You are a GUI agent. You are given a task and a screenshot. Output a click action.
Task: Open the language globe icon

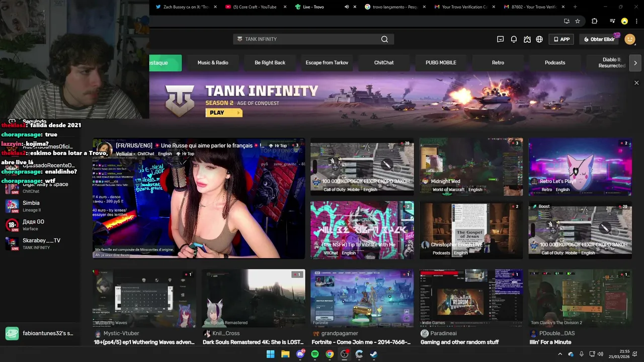pyautogui.click(x=539, y=39)
